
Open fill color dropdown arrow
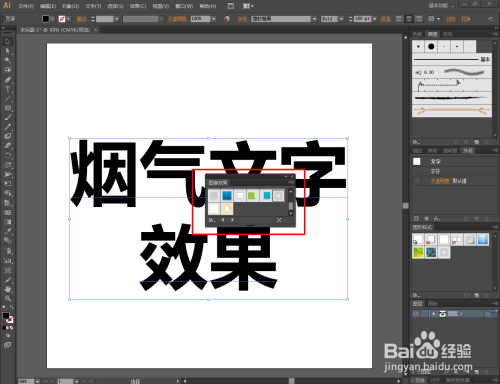coord(52,19)
